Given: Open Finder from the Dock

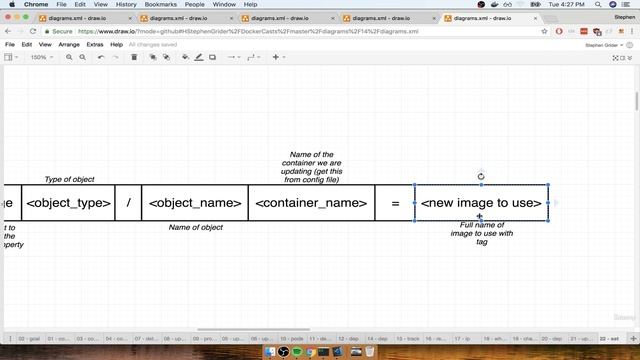Looking at the screenshot, I should pos(270,351).
